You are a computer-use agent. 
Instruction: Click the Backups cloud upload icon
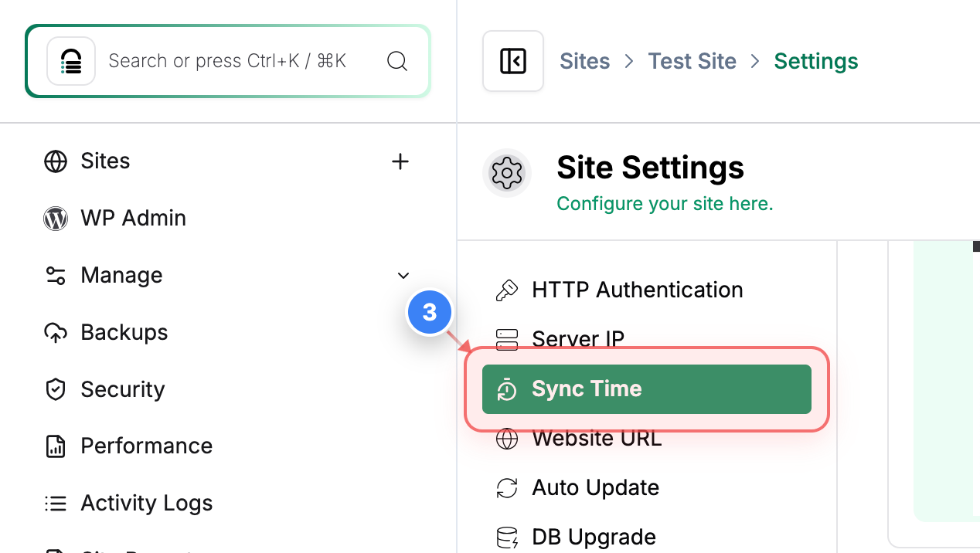coord(56,333)
